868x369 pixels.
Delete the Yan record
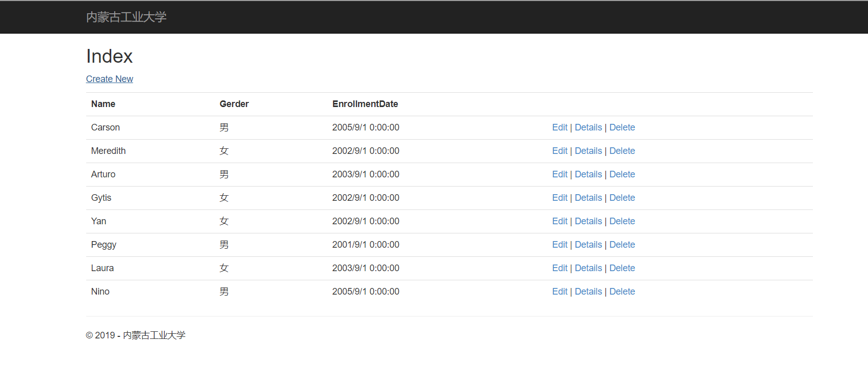click(622, 221)
